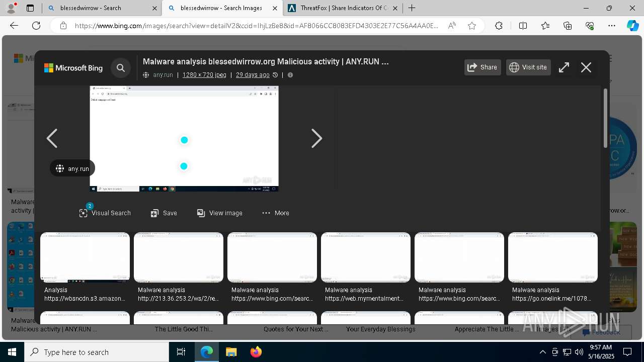Image resolution: width=644 pixels, height=362 pixels.
Task: Open the 'Malware analysis blessedwirrow.org' title link
Action: pyautogui.click(x=266, y=61)
